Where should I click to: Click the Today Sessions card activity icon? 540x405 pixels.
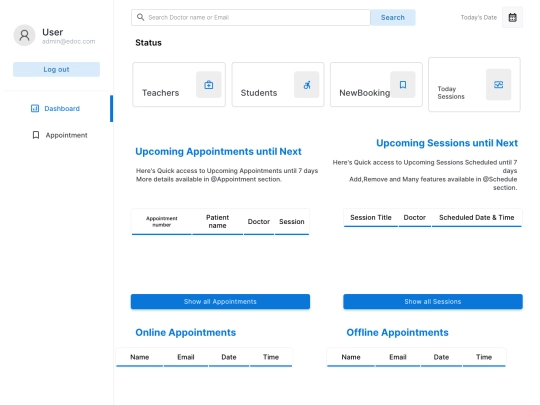[x=498, y=85]
